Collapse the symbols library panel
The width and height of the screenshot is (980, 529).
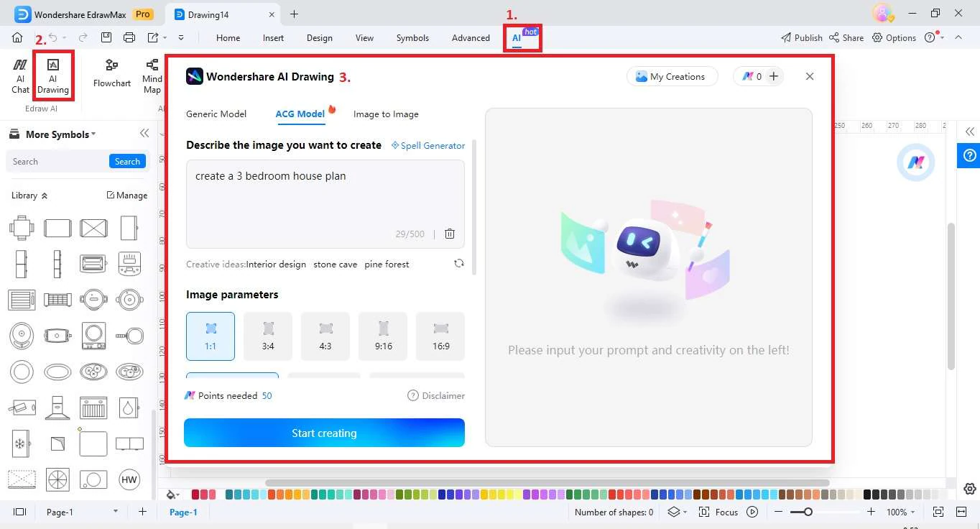144,133
